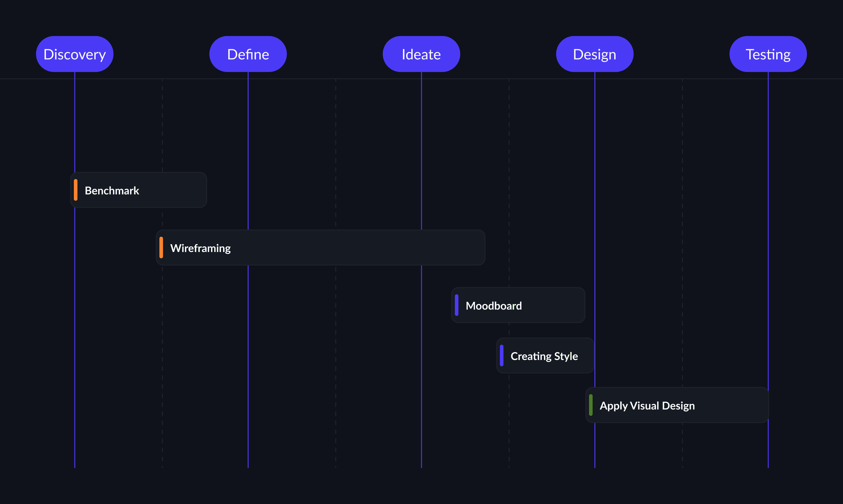
Task: Open the Ideate phase label
Action: [421, 54]
